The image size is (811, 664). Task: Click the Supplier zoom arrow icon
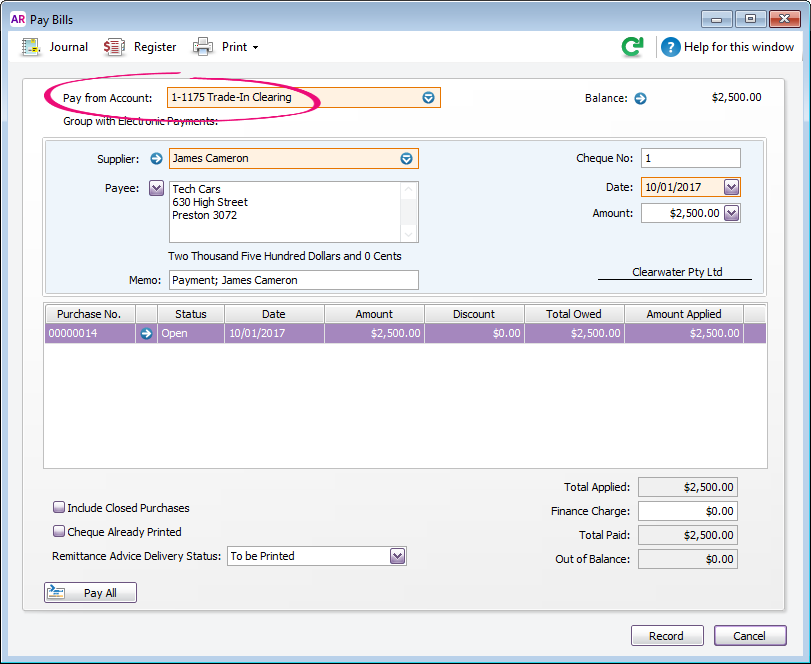[156, 158]
